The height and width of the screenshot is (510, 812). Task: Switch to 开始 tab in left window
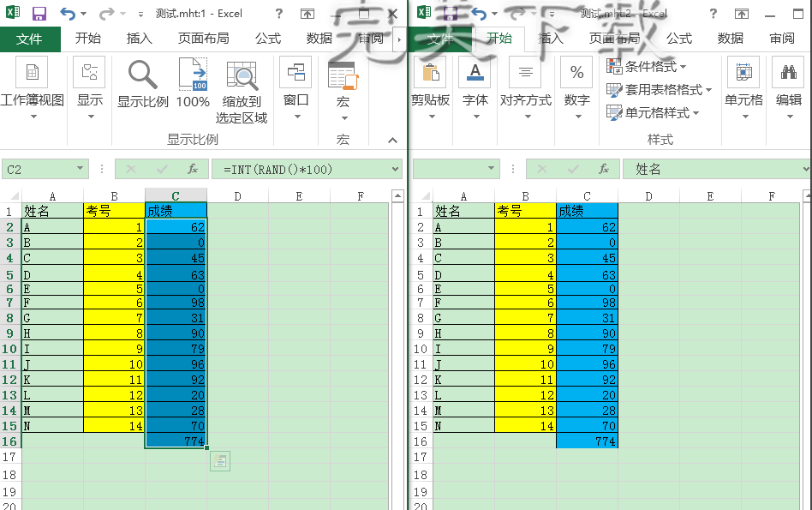click(x=88, y=39)
